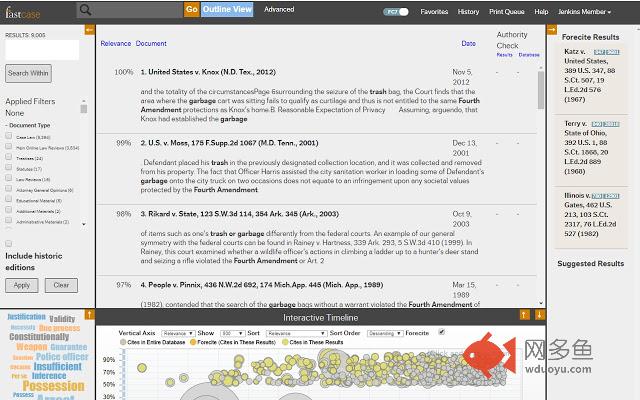Sort results by Relevance column
Viewport: 640px width, 400px height.
tap(116, 43)
